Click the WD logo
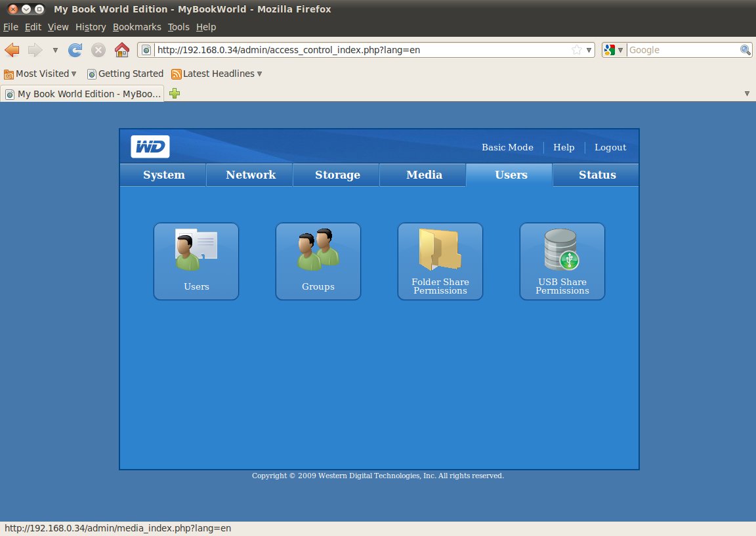This screenshot has height=536, width=756. click(x=150, y=146)
